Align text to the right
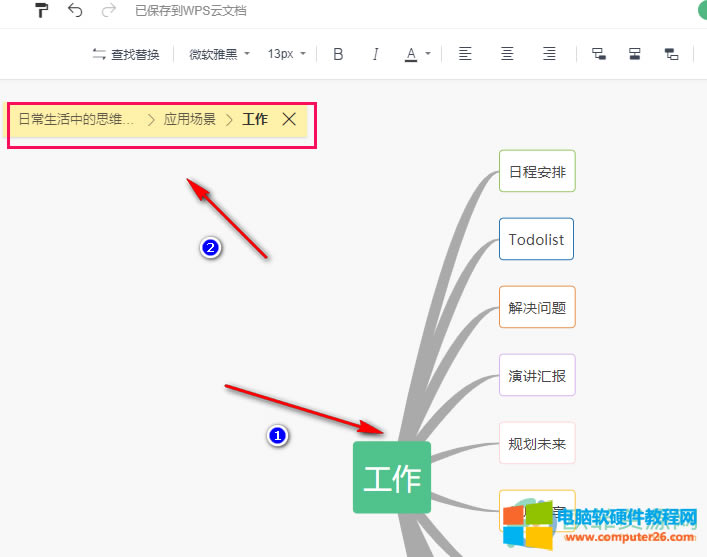 (549, 54)
